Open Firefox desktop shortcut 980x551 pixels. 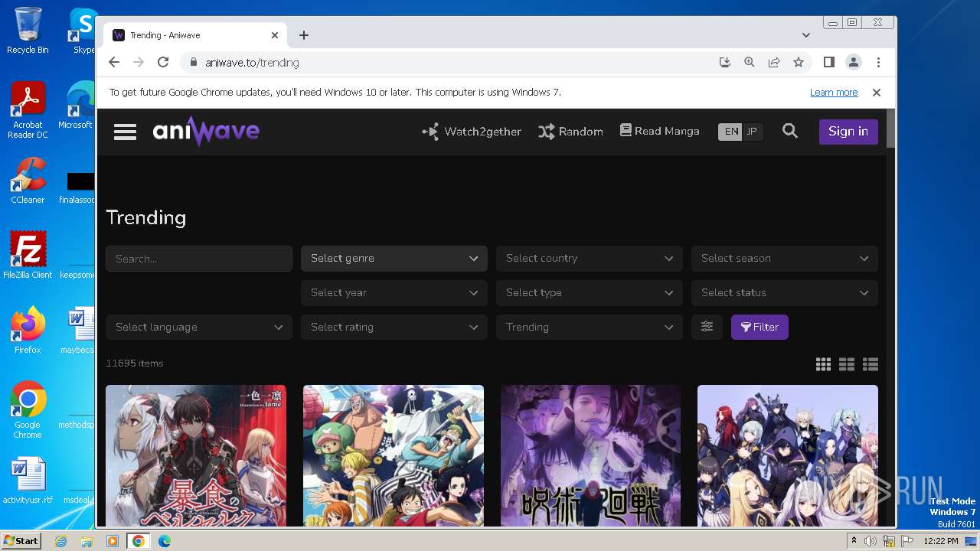tap(28, 331)
